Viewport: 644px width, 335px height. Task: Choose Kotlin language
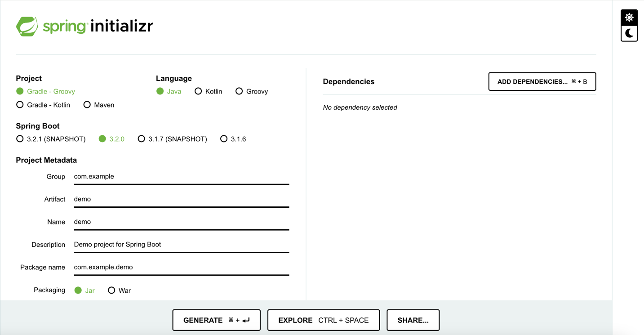coord(209,91)
